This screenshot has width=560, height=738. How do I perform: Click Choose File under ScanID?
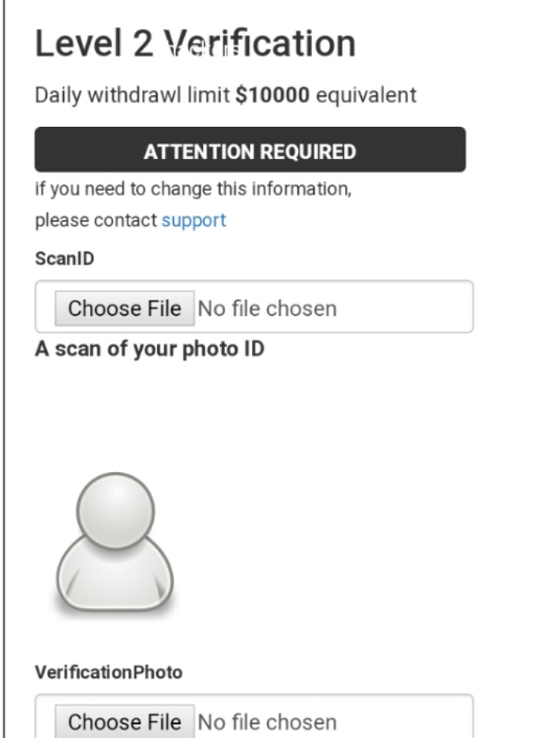point(124,308)
